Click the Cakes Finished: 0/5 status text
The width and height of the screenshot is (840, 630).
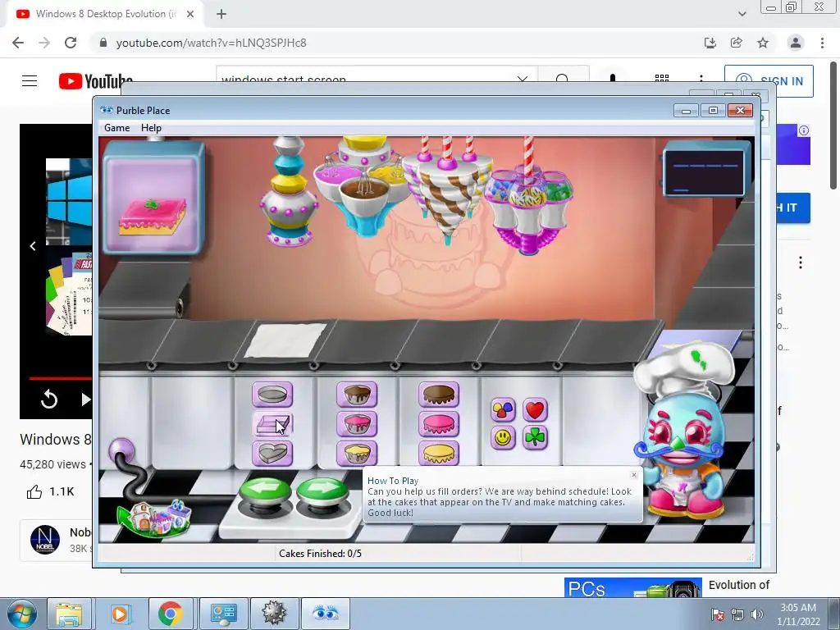(x=320, y=554)
